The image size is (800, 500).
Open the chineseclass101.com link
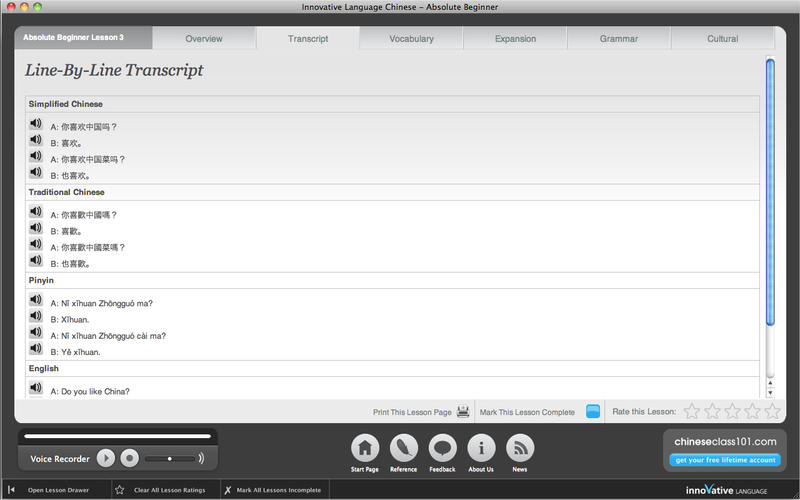pos(725,442)
